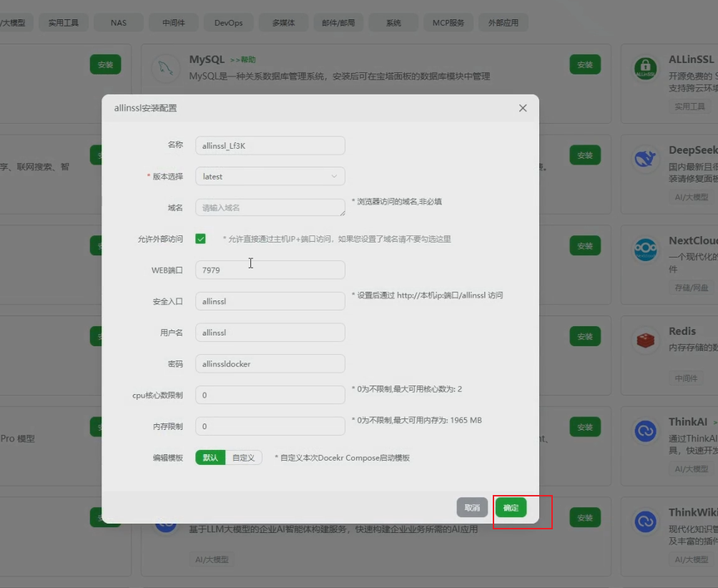Switch to the NAS tab
Viewport: 718px width, 588px height.
coord(118,22)
